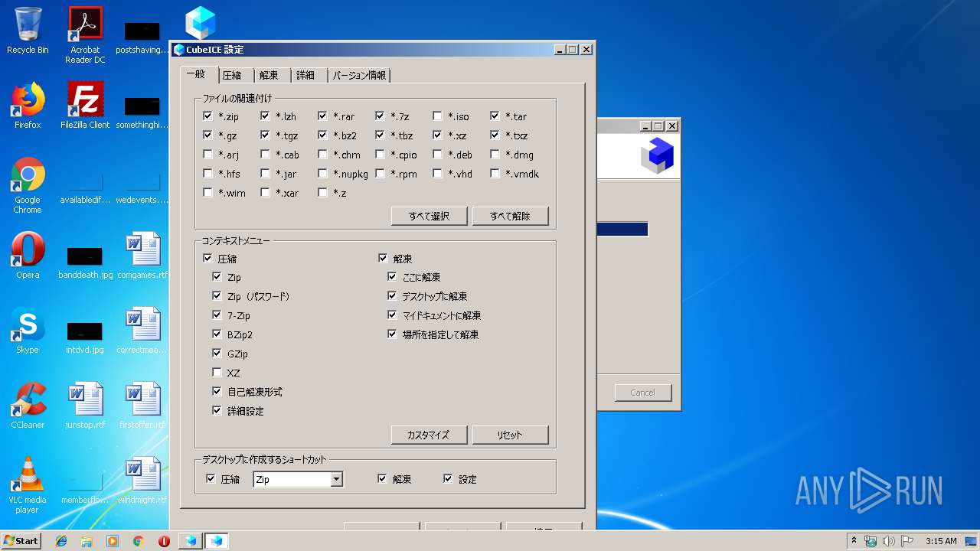
Task: Uncheck the *.rar file association
Action: [322, 116]
